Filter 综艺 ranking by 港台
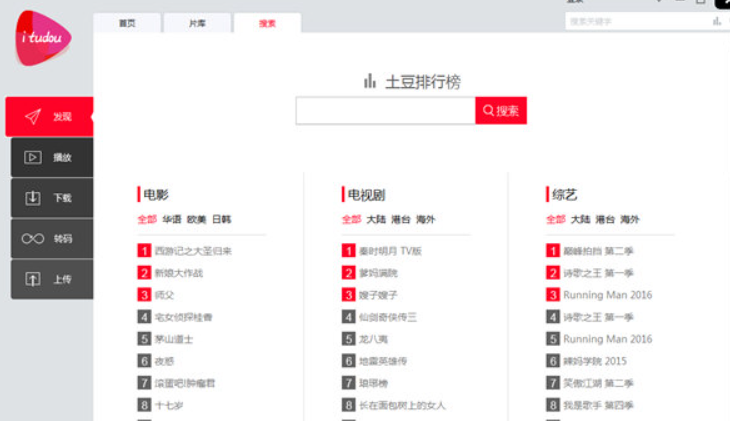The height and width of the screenshot is (421, 730). point(605,219)
